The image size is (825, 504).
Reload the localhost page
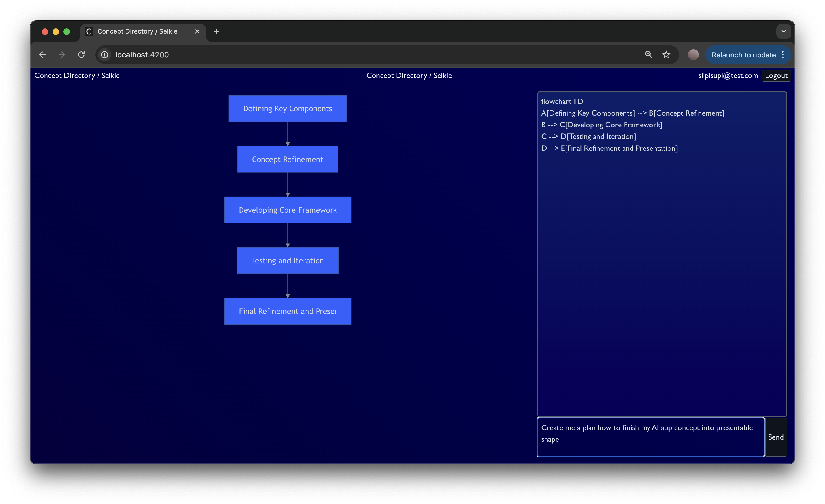click(81, 55)
